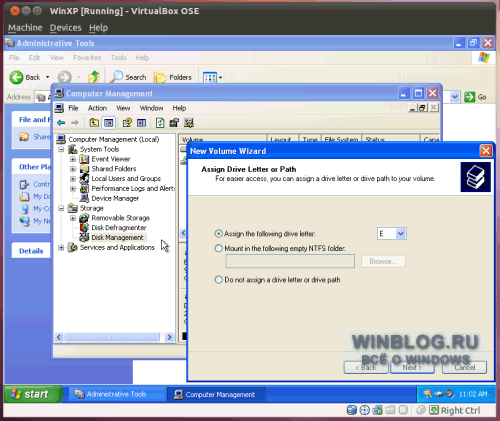The height and width of the screenshot is (421, 500).
Task: Expand Performance Logs and Alerts node
Action: click(73, 189)
